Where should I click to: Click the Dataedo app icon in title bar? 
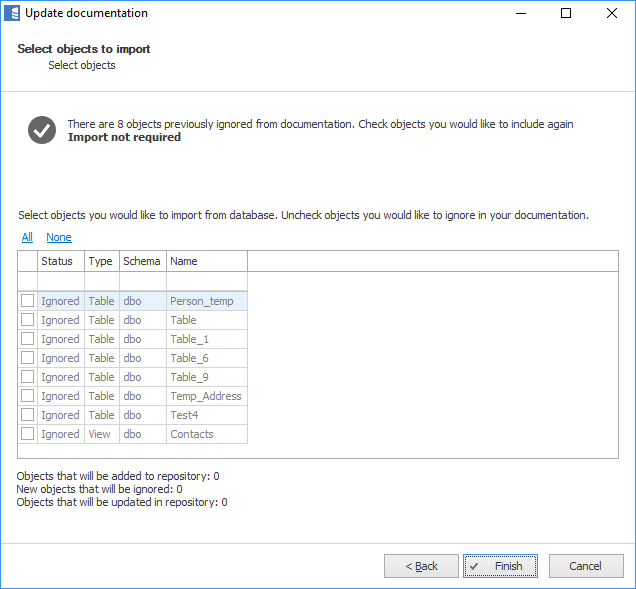tap(13, 14)
